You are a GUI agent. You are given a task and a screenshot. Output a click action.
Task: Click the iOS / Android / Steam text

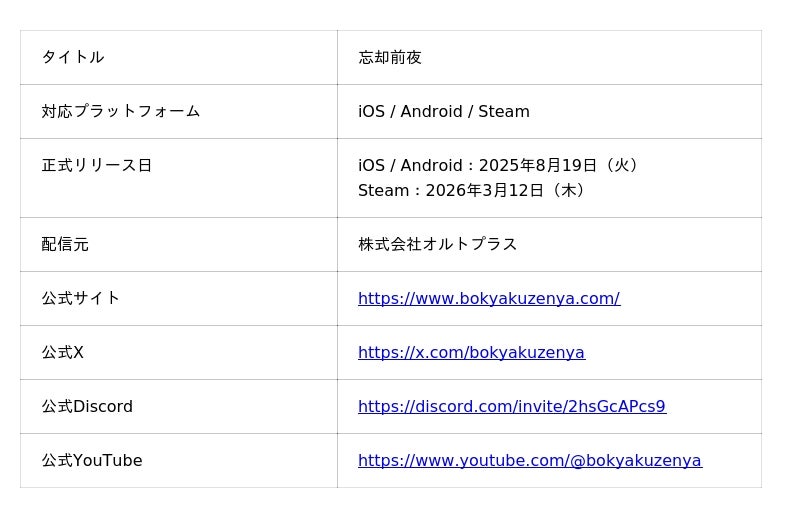pos(444,111)
